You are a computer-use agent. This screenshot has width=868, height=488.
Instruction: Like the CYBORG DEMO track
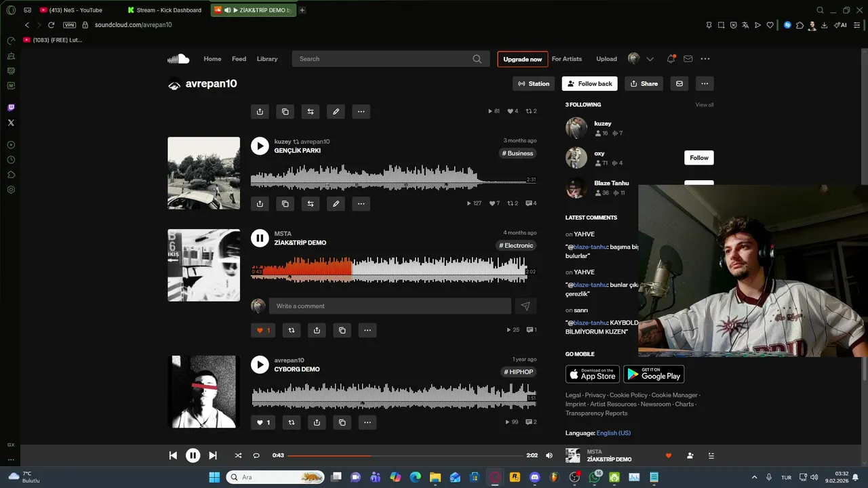[262, 422]
